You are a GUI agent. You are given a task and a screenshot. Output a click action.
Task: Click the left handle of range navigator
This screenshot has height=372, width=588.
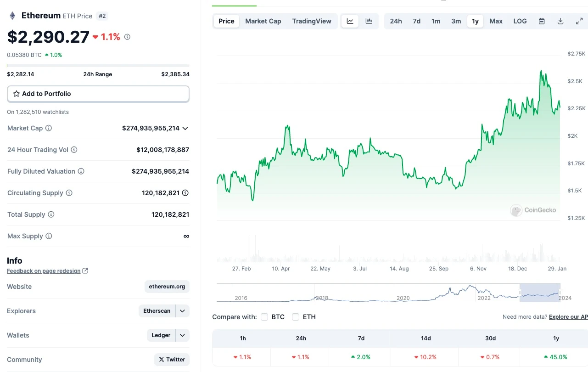point(520,293)
